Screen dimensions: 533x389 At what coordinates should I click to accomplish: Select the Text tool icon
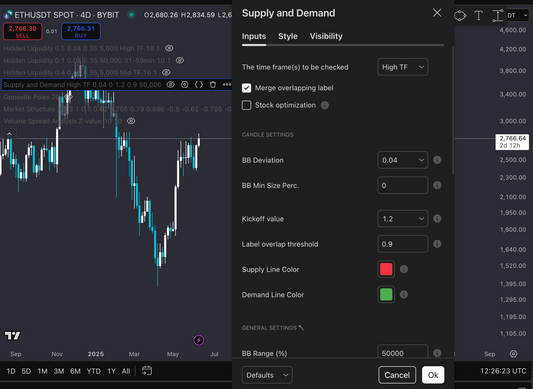(479, 15)
